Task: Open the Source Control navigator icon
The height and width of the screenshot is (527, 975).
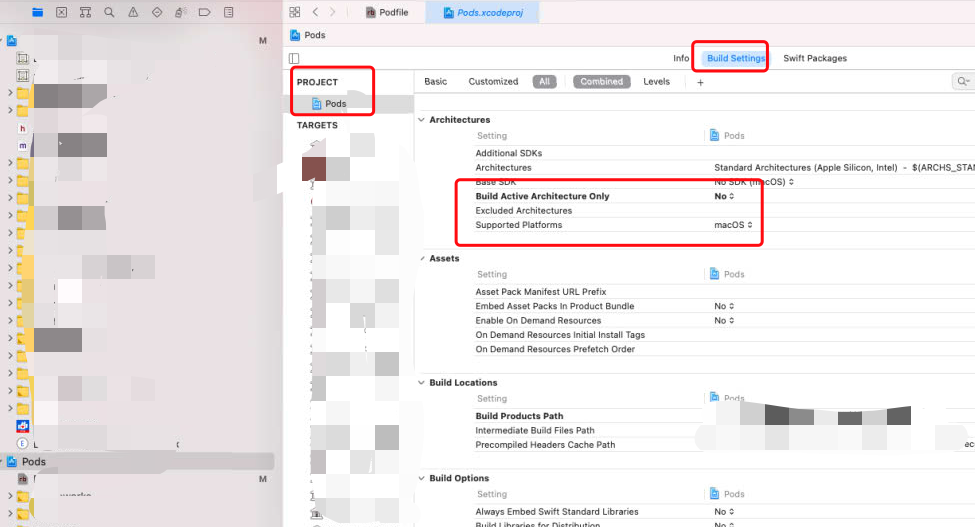Action: tap(62, 12)
